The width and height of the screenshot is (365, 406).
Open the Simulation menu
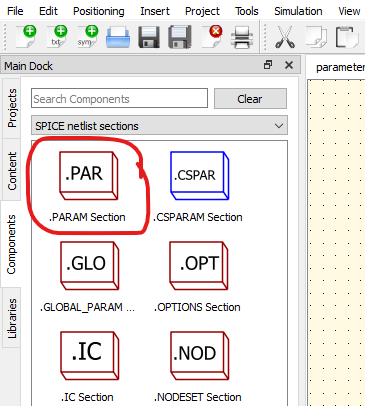(298, 11)
